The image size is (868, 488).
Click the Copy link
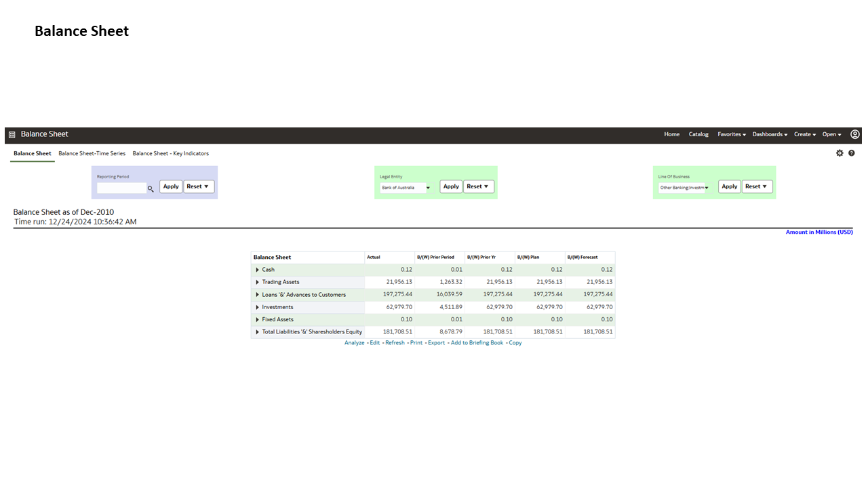pyautogui.click(x=515, y=343)
